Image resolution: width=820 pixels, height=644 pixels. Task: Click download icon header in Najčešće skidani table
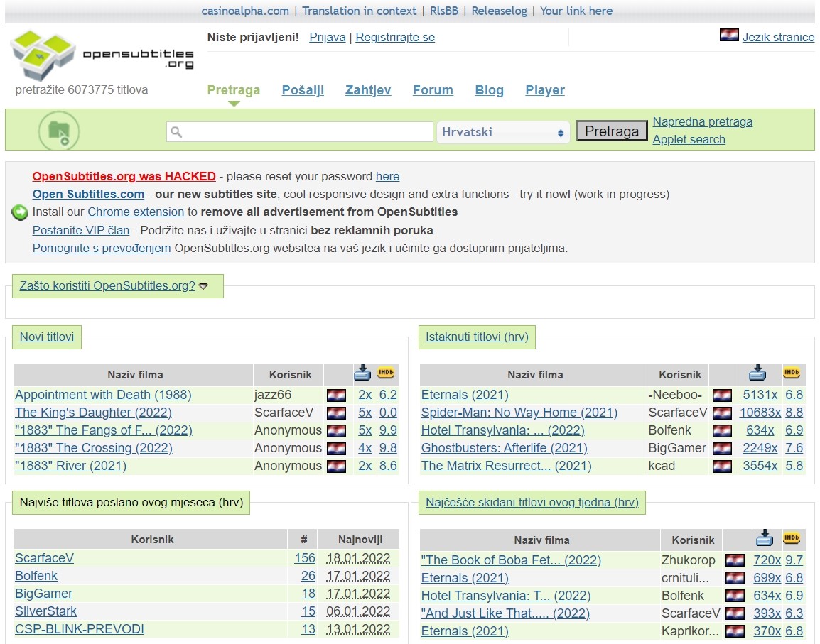pyautogui.click(x=765, y=538)
